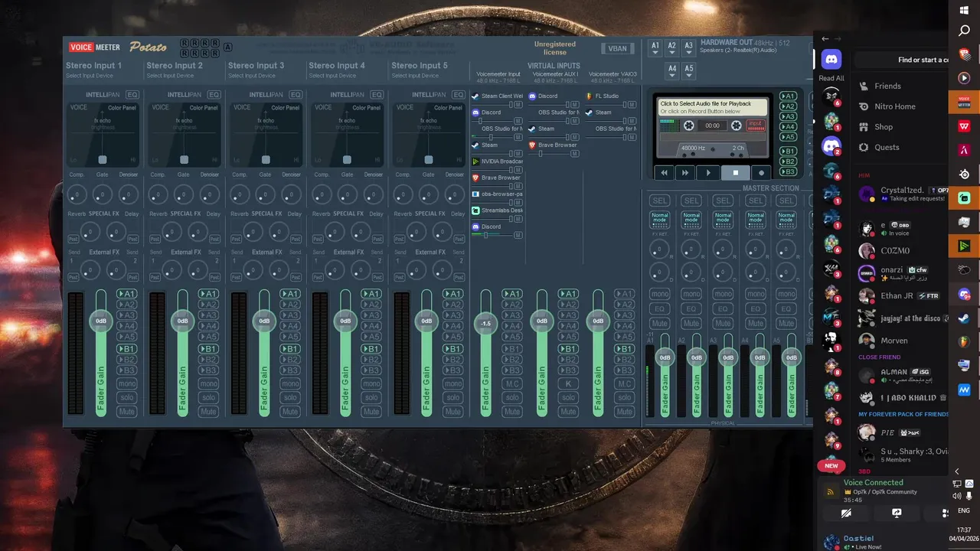Click Streamlabs Desktop app icon

[475, 210]
